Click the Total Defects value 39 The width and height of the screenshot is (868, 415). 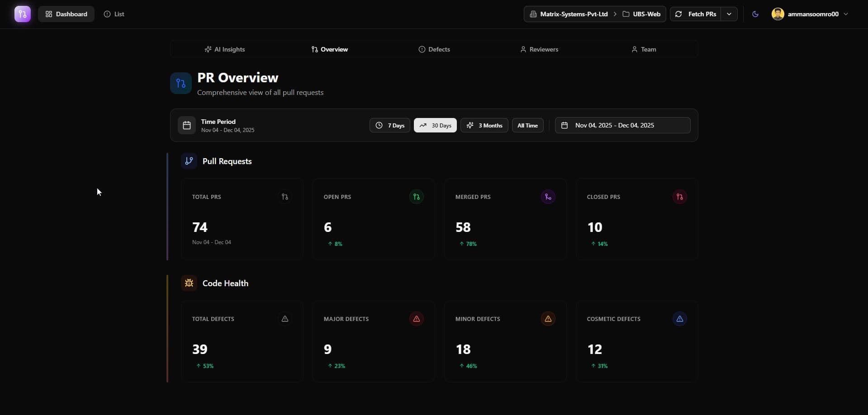(x=200, y=349)
